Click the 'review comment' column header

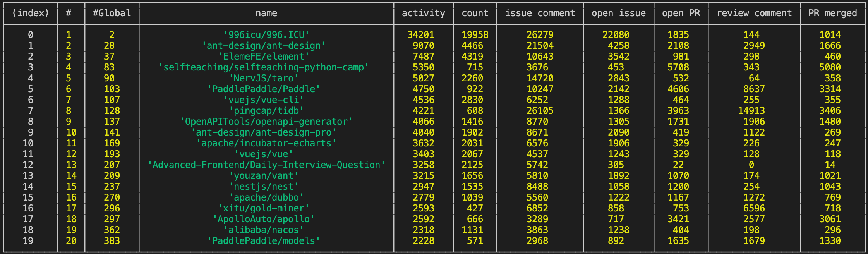pyautogui.click(x=754, y=13)
